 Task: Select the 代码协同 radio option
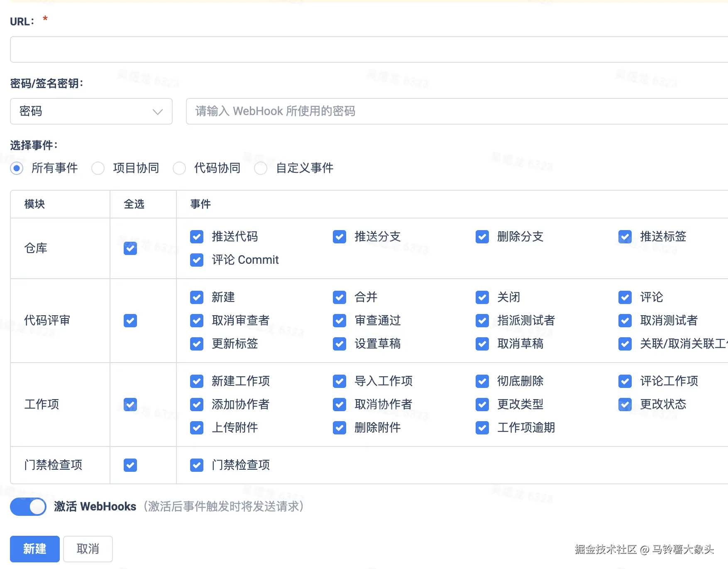(179, 168)
